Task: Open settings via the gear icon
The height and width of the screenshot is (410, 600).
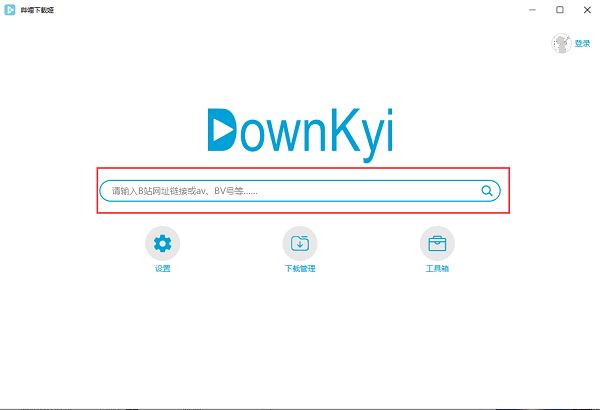Action: [162, 243]
